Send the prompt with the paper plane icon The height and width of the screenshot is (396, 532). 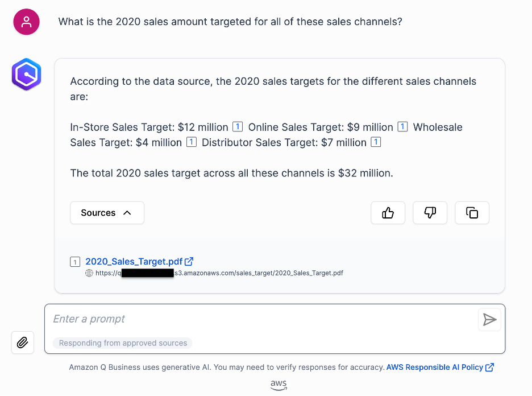[x=489, y=320]
